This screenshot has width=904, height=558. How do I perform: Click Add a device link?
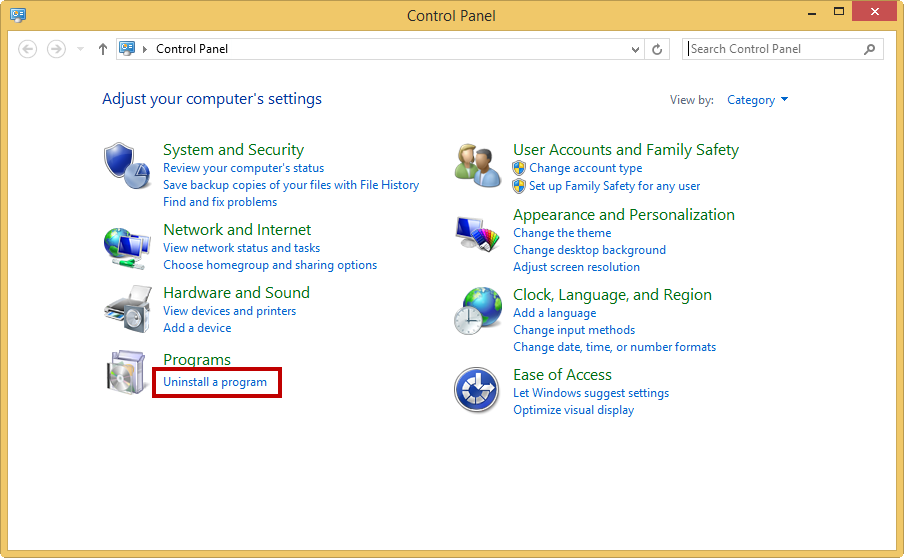(197, 327)
